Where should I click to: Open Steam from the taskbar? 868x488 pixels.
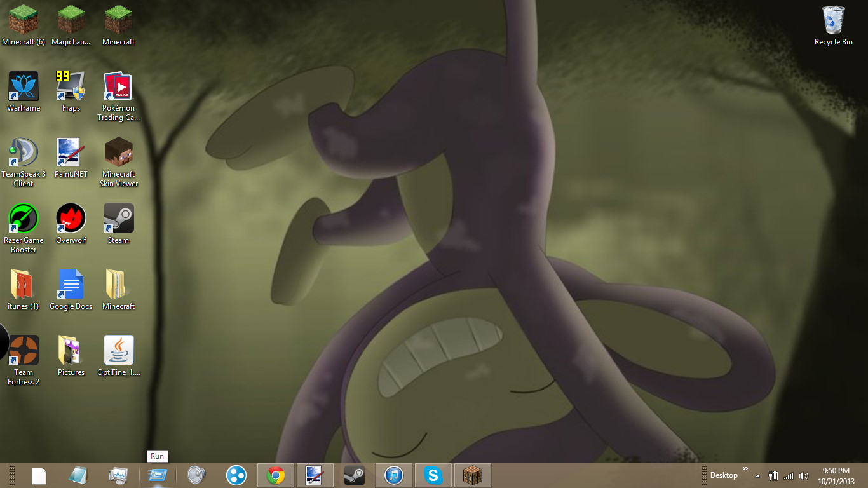coord(355,475)
